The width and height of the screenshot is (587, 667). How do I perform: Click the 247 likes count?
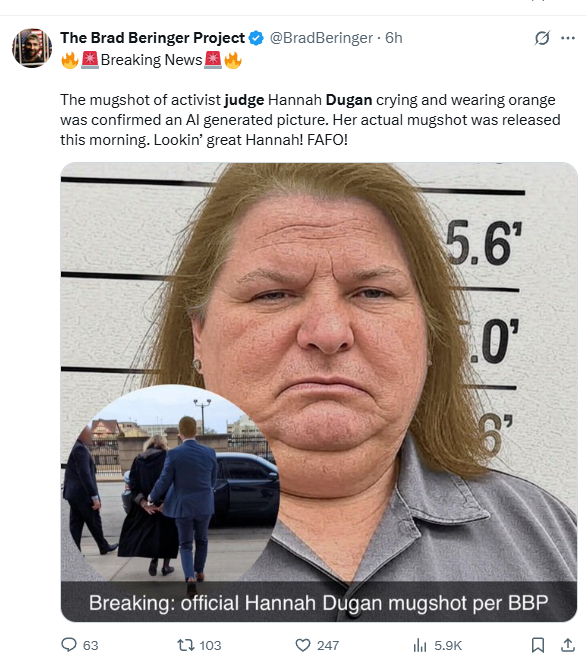pyautogui.click(x=328, y=645)
